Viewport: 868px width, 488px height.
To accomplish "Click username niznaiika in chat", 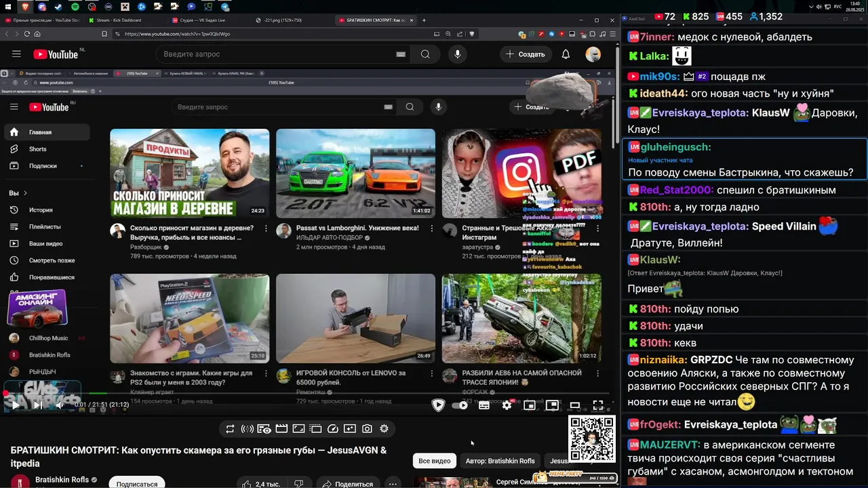I will 664,360.
